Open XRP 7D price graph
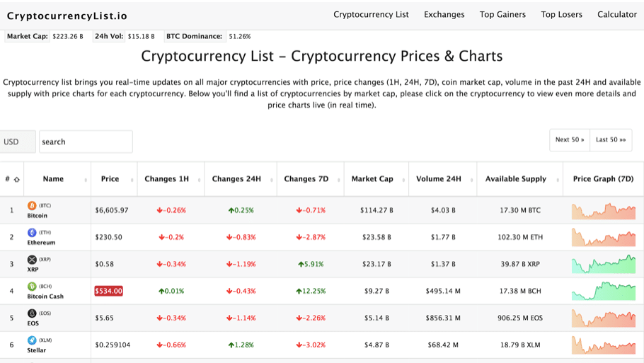 pyautogui.click(x=604, y=264)
